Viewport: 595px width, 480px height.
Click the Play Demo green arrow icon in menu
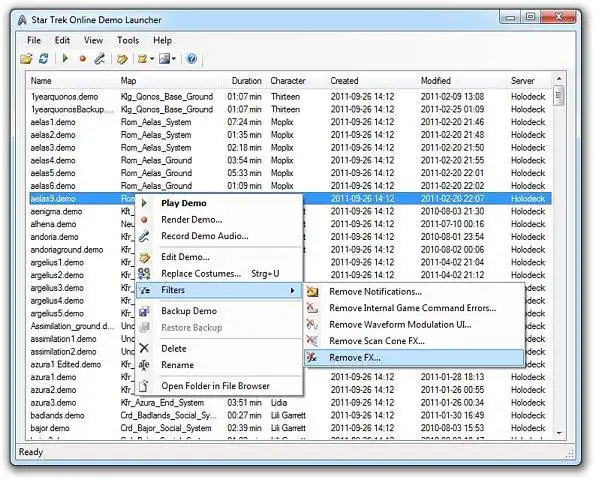144,203
